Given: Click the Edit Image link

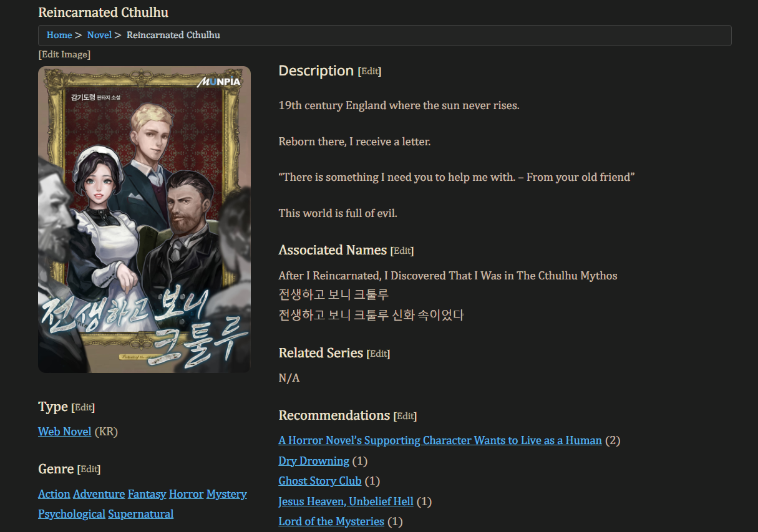Looking at the screenshot, I should click(x=64, y=54).
